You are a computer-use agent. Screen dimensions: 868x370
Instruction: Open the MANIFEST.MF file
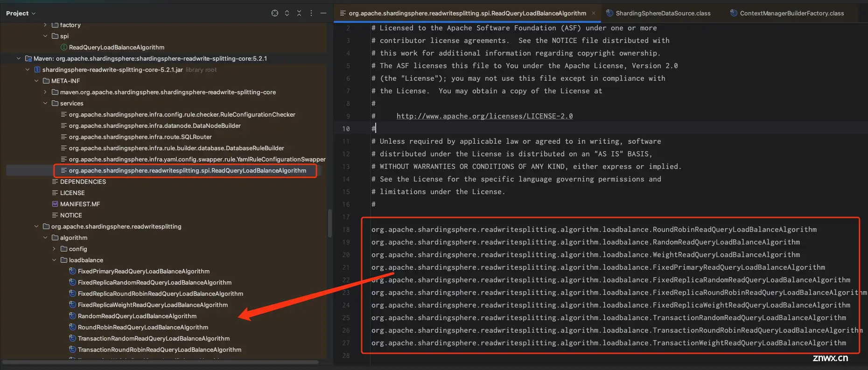pos(80,204)
